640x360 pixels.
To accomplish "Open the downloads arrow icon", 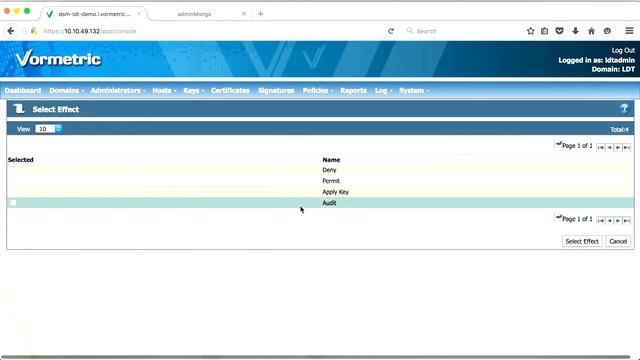I will click(x=575, y=31).
